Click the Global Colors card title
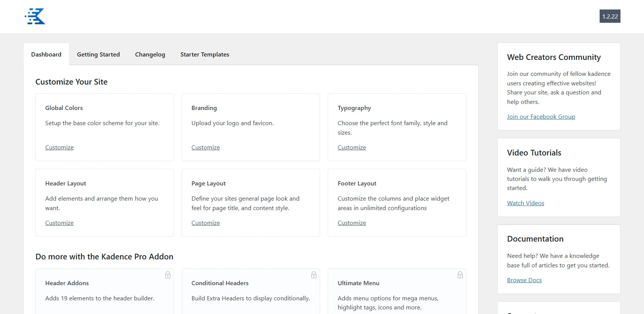 click(64, 108)
